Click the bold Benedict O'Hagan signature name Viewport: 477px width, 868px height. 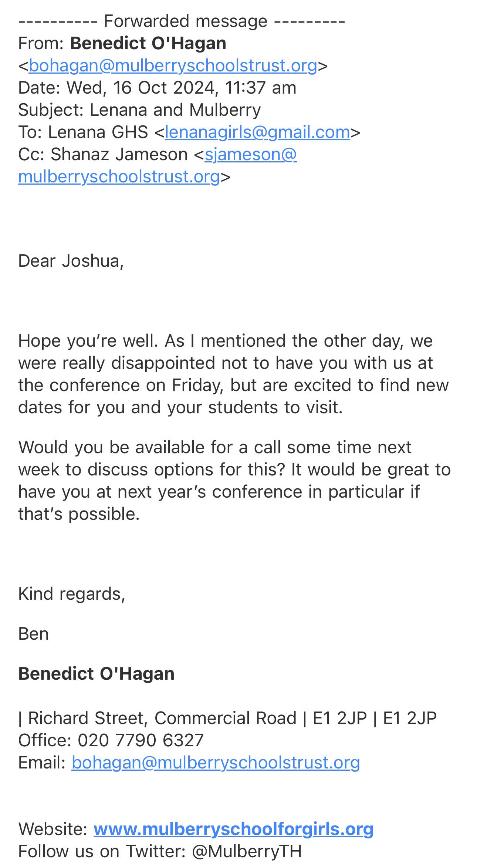click(96, 674)
